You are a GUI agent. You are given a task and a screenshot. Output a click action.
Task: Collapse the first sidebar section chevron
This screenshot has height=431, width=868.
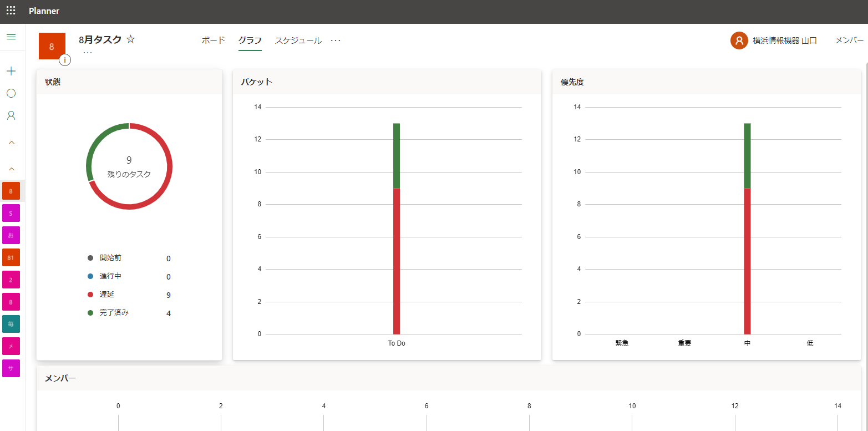(x=11, y=143)
